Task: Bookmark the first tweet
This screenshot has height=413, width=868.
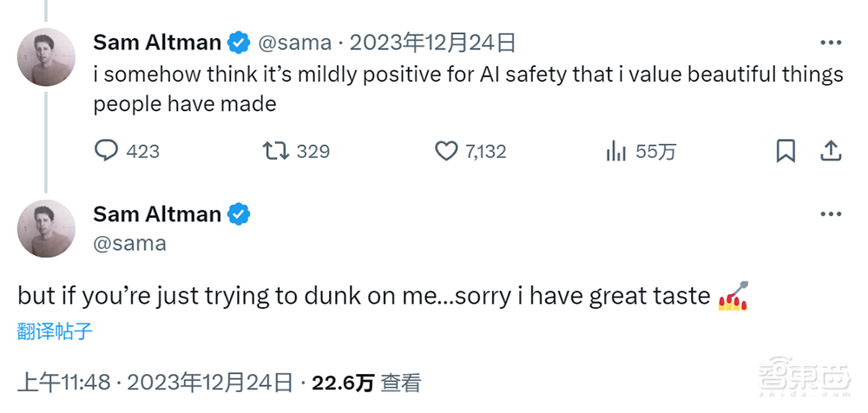Action: [x=786, y=151]
